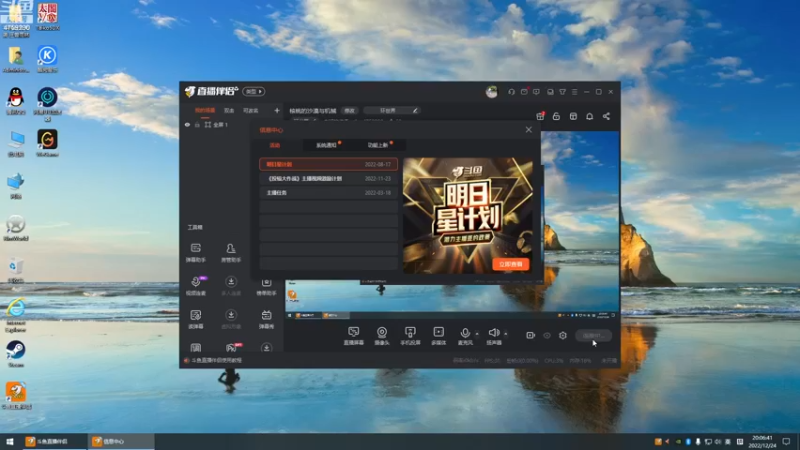Click the record video icon near settings
The width and height of the screenshot is (800, 450).
tap(530, 335)
